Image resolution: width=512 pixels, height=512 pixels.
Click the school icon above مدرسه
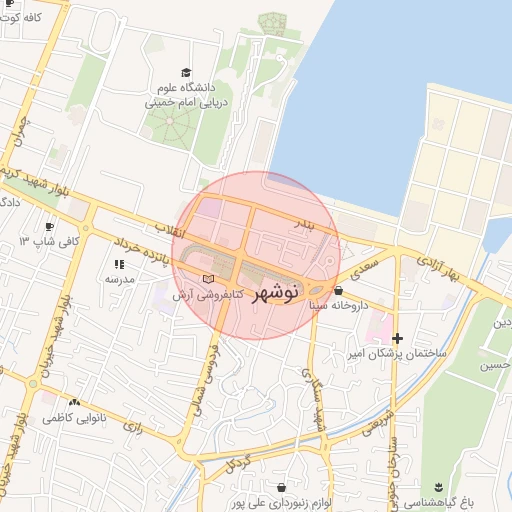pyautogui.click(x=119, y=265)
